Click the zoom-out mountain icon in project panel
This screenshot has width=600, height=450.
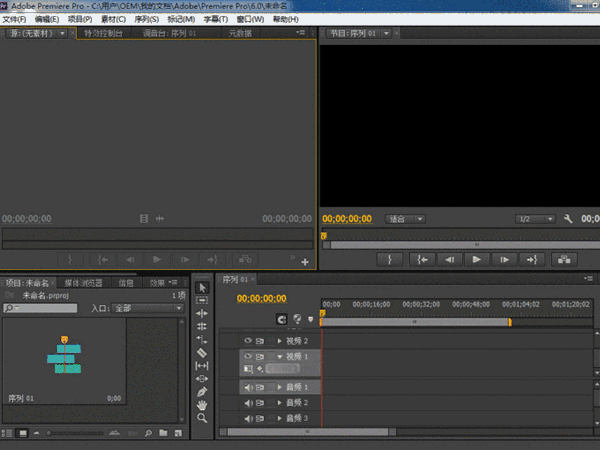coord(37,433)
